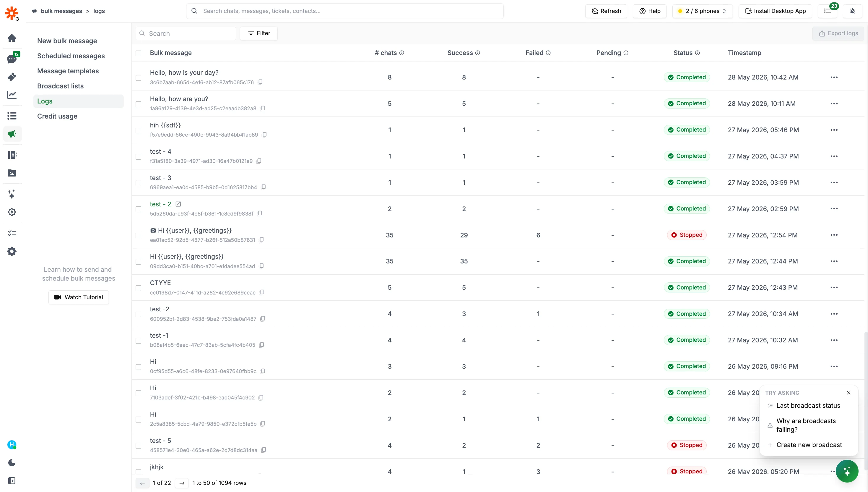Screen dimensions: 868x492
Task: Open actions menu for 'test -2' row
Action: pyautogui.click(x=834, y=314)
